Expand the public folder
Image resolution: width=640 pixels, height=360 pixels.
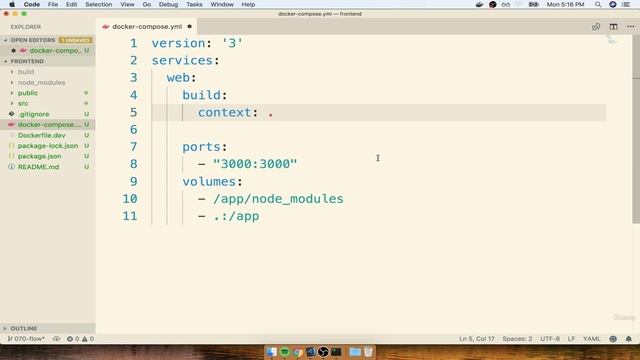click(x=28, y=93)
